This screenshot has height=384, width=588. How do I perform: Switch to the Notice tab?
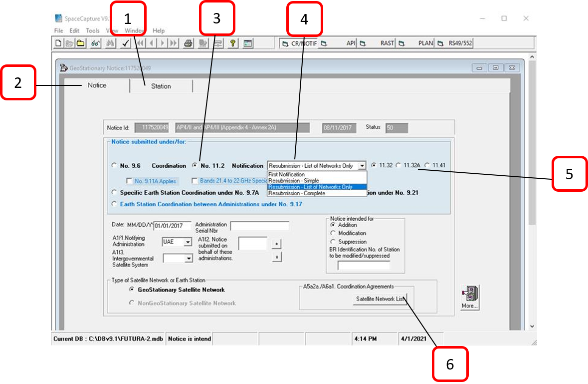(97, 85)
